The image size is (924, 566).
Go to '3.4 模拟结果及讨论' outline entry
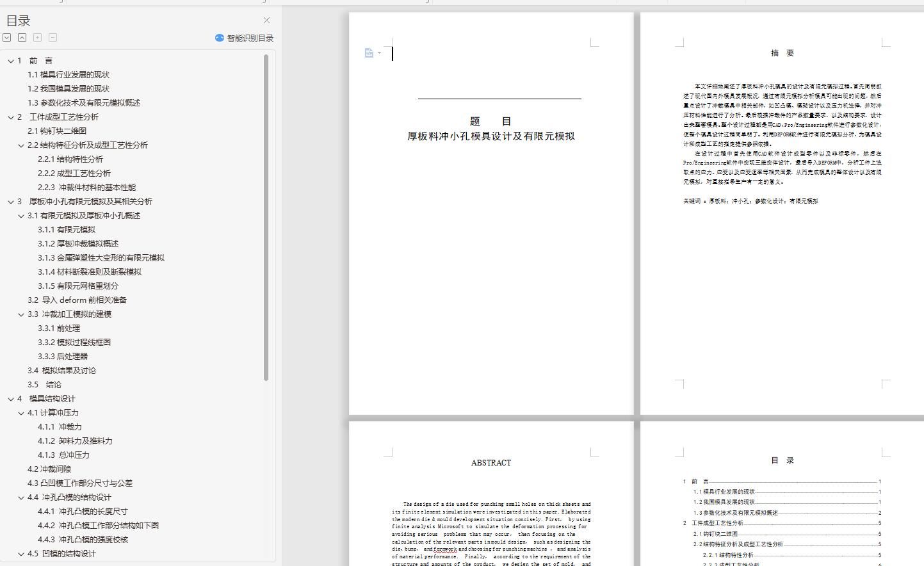pos(61,371)
